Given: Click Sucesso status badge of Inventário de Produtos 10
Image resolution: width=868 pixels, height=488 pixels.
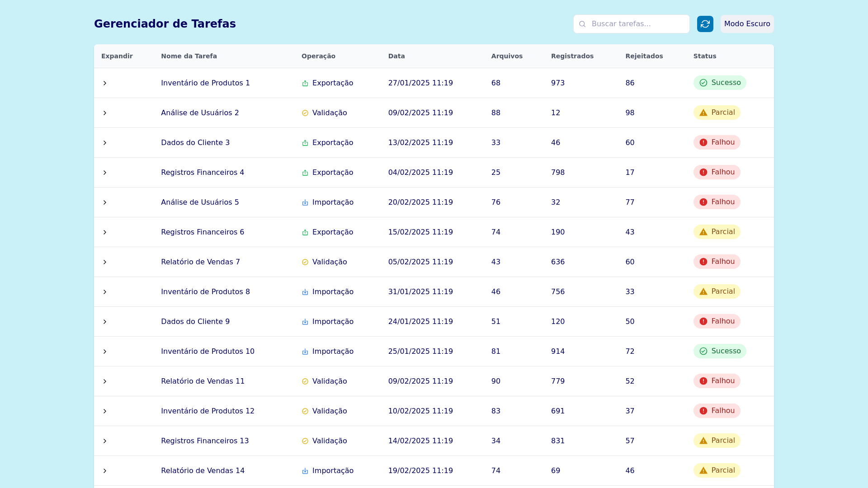Looking at the screenshot, I should (719, 351).
